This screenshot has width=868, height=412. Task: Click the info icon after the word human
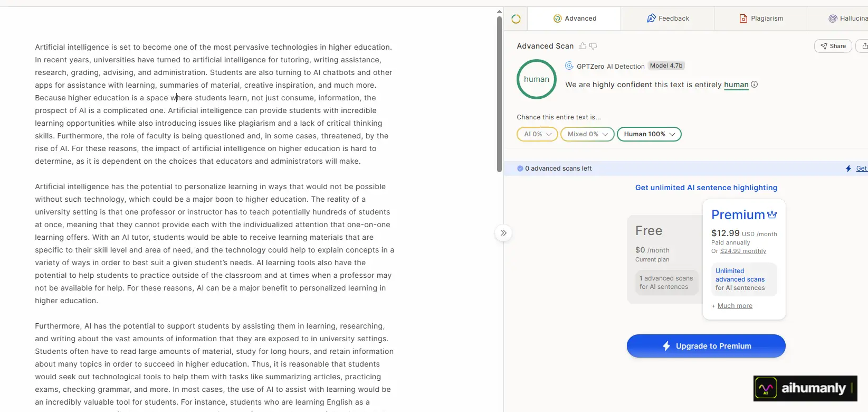755,85
